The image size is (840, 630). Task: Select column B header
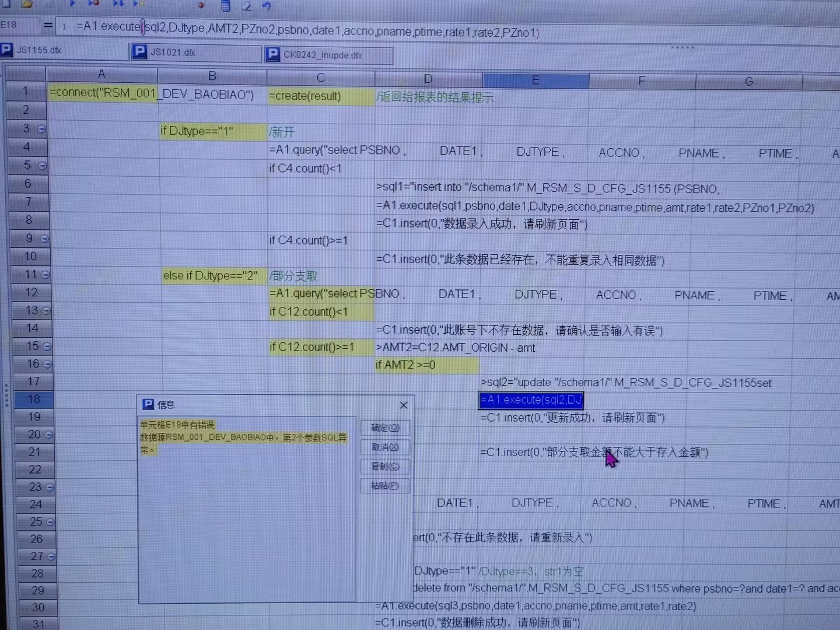click(212, 76)
